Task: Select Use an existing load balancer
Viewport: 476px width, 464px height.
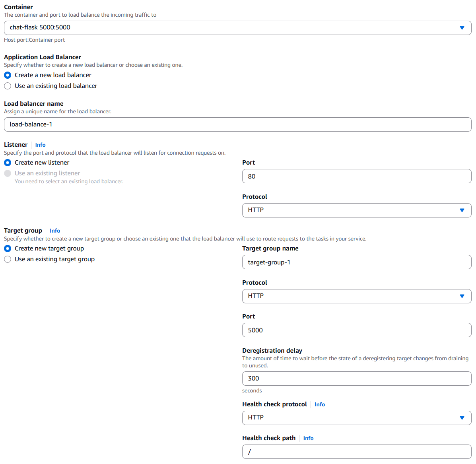Action: [x=8, y=86]
